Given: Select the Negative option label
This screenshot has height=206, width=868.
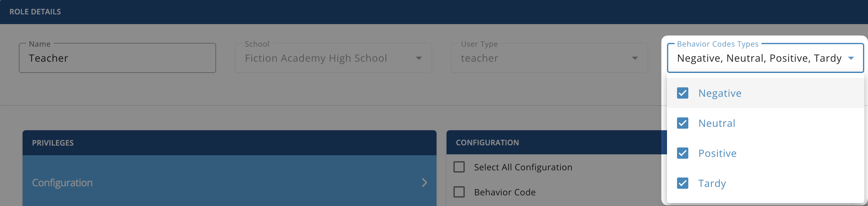Looking at the screenshot, I should 720,93.
